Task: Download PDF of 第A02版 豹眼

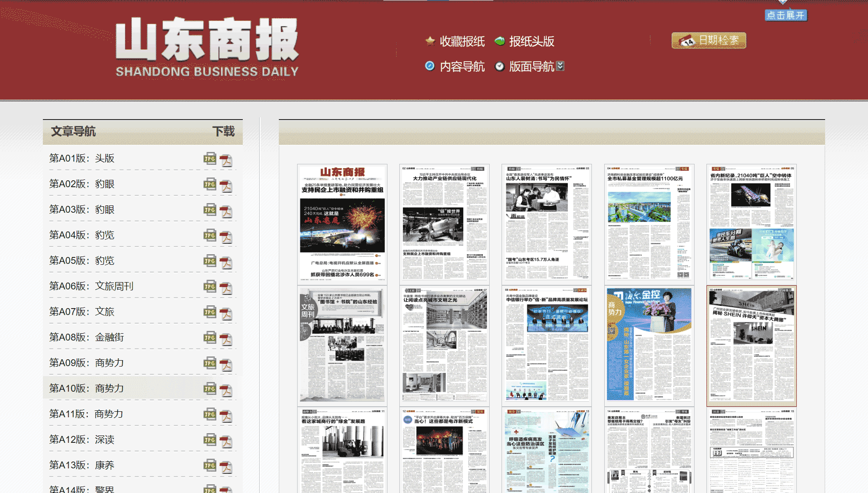Action: click(226, 186)
